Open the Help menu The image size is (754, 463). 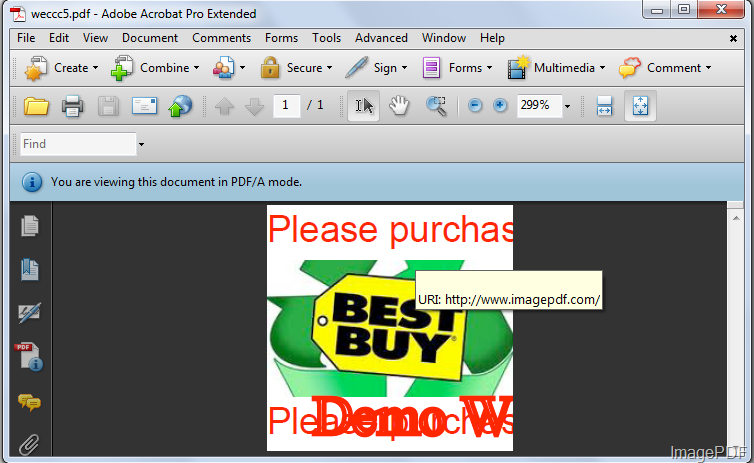click(492, 38)
